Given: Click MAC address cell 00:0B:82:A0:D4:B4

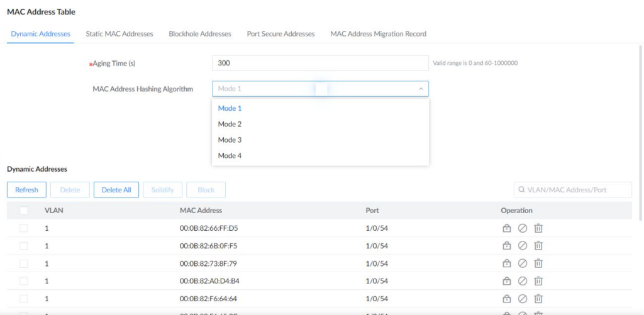Looking at the screenshot, I should click(210, 281).
